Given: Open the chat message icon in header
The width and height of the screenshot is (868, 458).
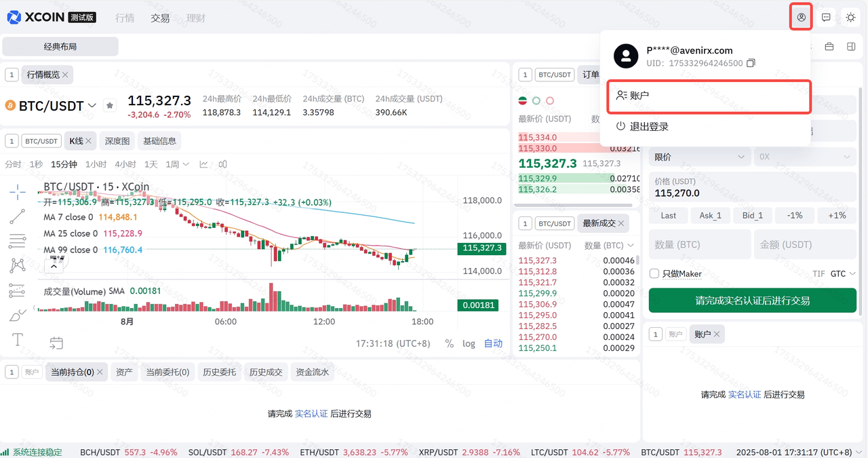Looking at the screenshot, I should point(826,18).
